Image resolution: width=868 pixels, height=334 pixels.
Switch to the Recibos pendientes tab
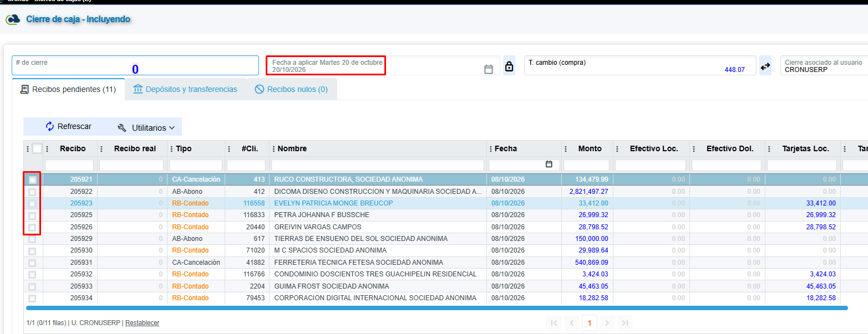coord(68,89)
